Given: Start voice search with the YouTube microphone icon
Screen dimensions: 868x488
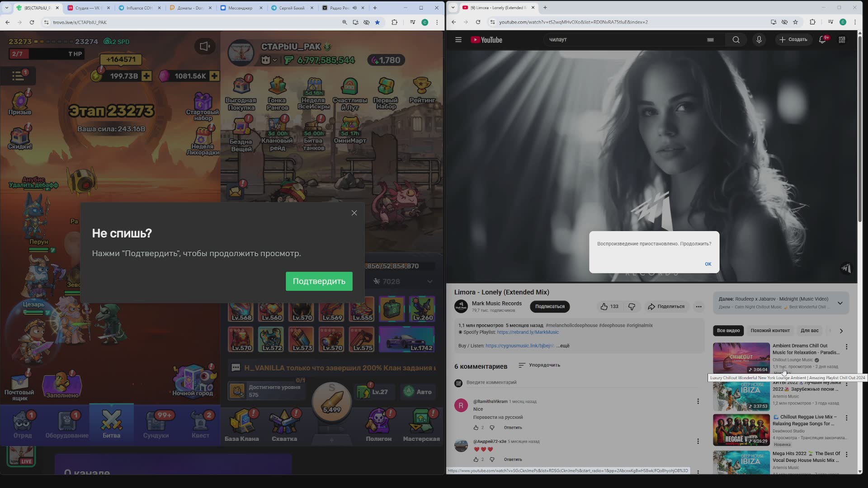Looking at the screenshot, I should [x=759, y=39].
